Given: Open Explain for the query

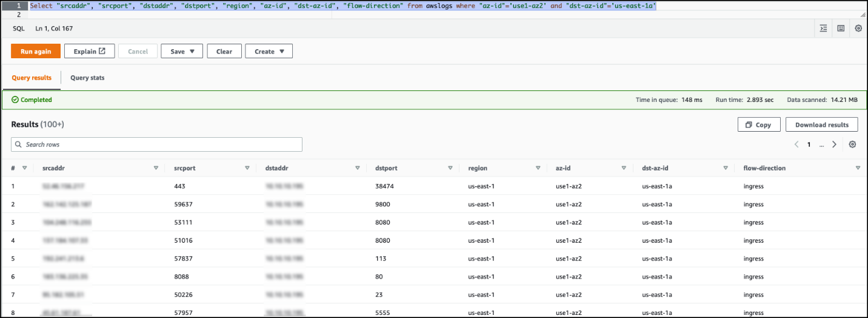Looking at the screenshot, I should 89,52.
